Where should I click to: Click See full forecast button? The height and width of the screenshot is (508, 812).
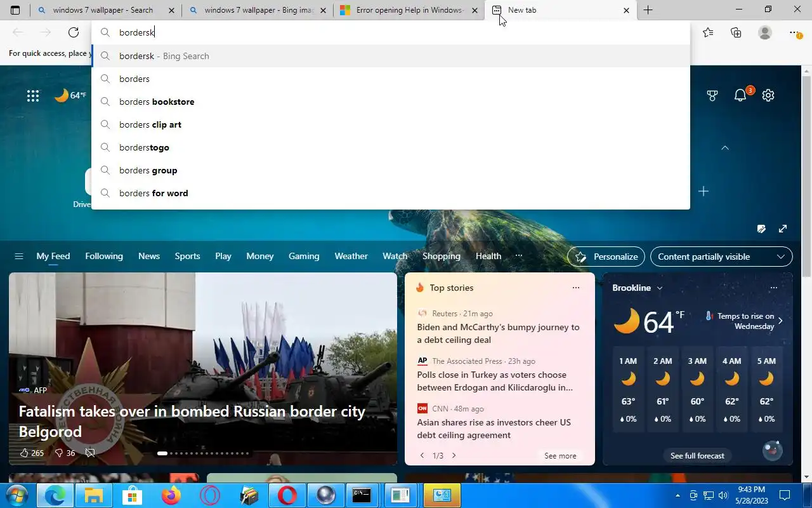click(697, 455)
